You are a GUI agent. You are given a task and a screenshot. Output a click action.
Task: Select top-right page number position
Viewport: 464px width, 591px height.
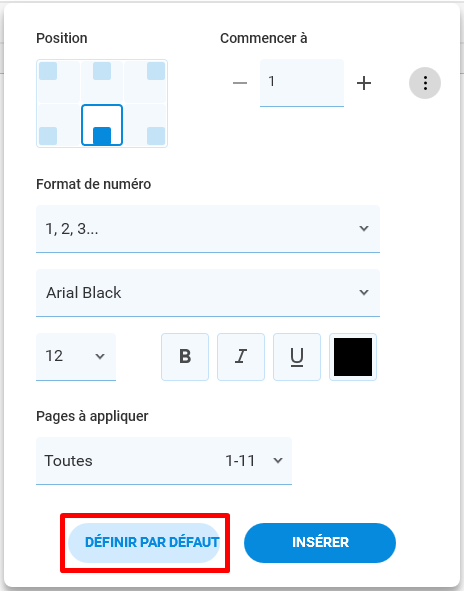[x=145, y=81]
